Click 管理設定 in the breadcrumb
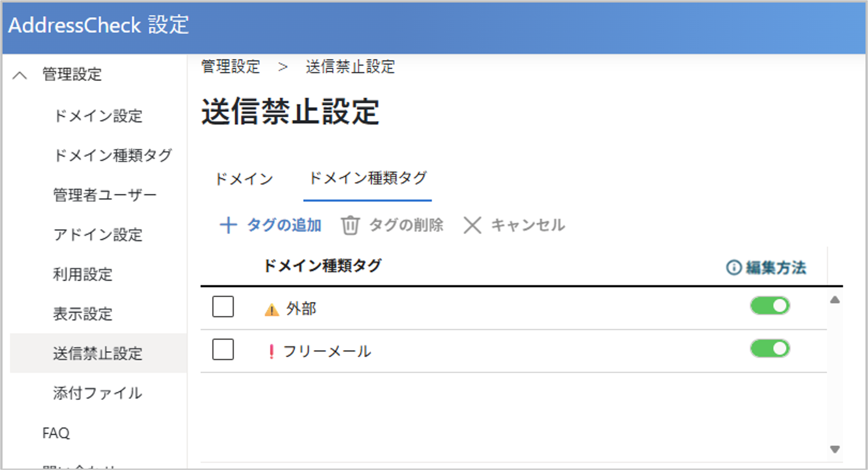The width and height of the screenshot is (868, 470). coord(231,67)
